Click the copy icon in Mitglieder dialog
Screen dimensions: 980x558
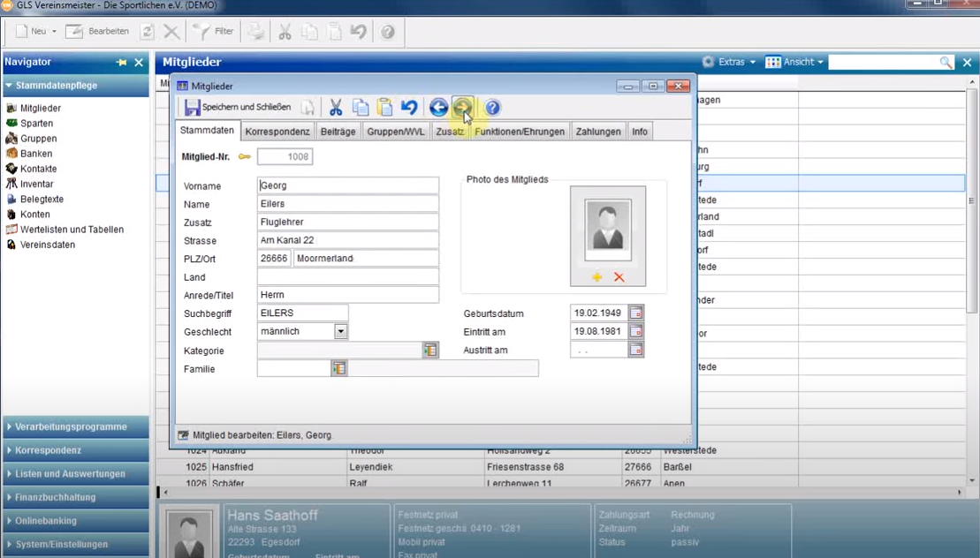(x=361, y=108)
